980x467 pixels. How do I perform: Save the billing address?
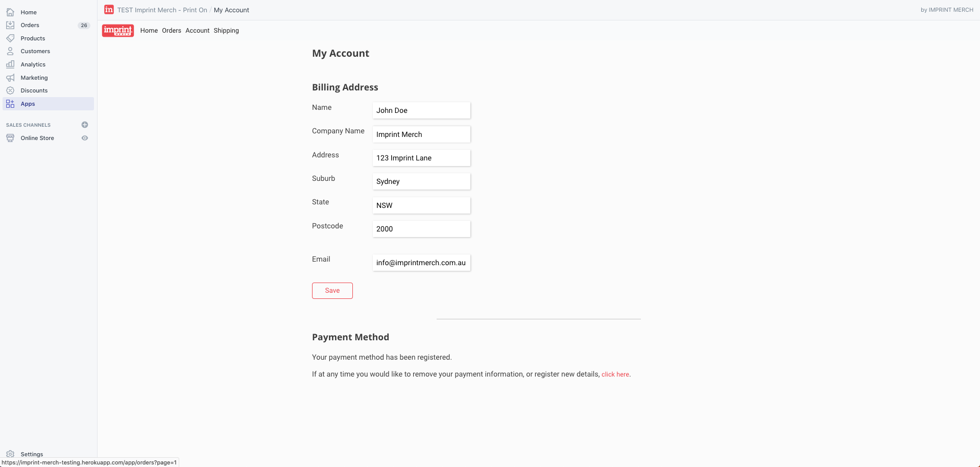tap(332, 291)
